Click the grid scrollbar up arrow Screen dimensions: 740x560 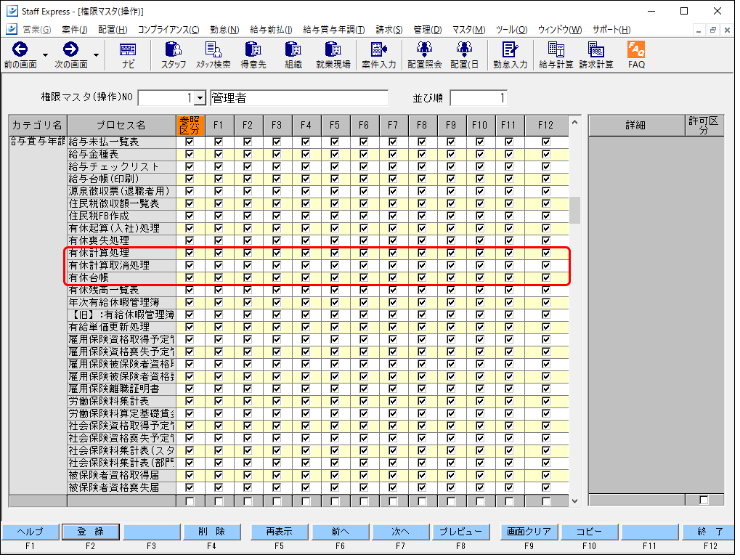pyautogui.click(x=575, y=122)
